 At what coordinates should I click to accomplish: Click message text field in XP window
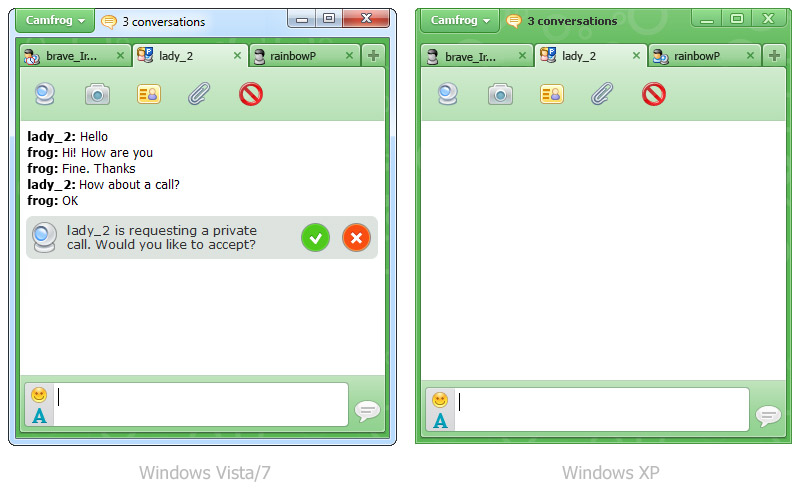(602, 409)
